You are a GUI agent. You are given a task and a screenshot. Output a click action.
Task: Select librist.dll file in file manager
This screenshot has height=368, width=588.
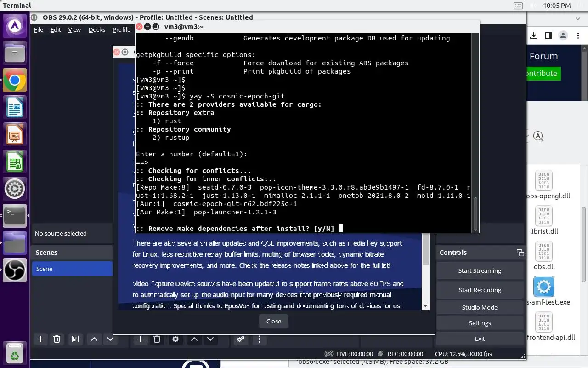tap(544, 220)
